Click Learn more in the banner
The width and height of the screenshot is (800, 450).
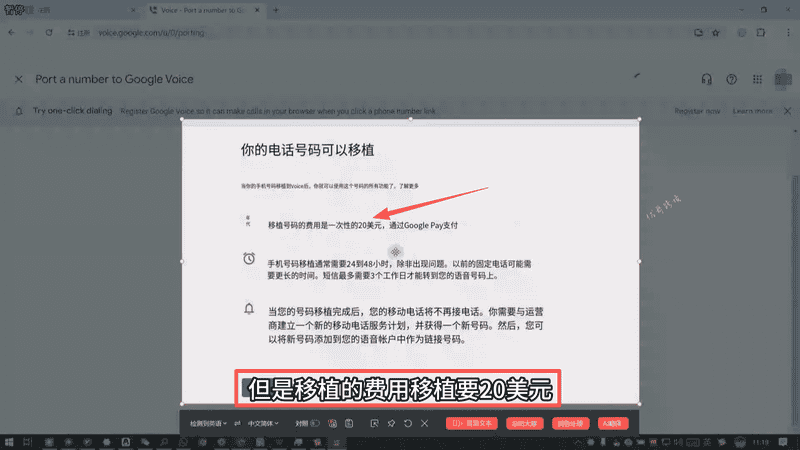pos(753,111)
